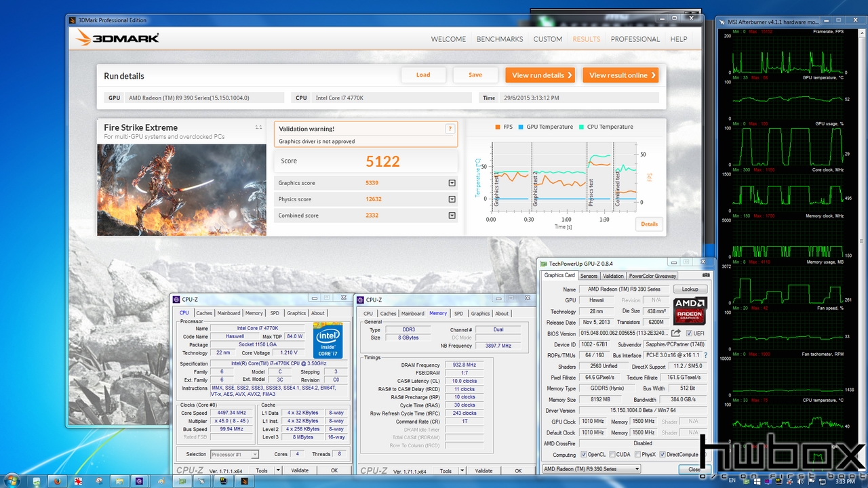
Task: Toggle the CUDA checkbox
Action: (612, 455)
